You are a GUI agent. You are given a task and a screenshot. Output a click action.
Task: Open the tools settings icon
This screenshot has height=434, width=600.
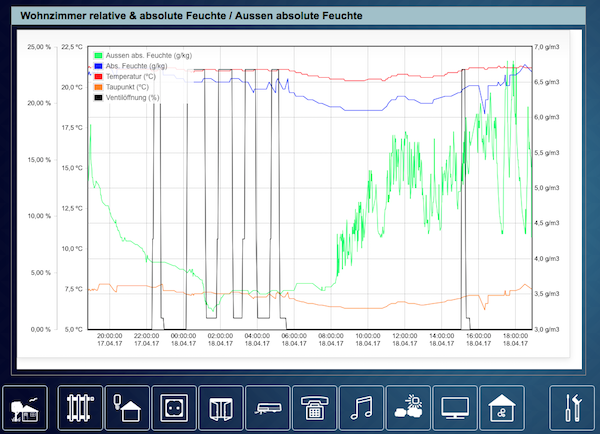[x=572, y=408]
